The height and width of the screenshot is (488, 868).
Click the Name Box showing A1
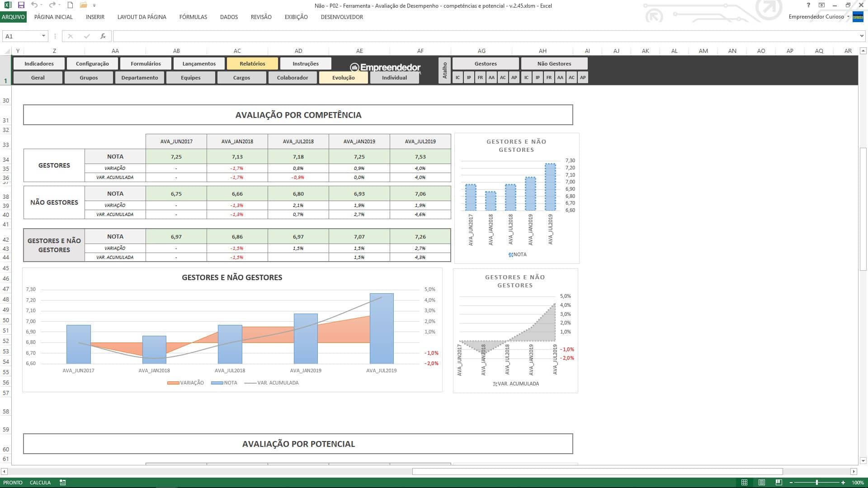click(x=22, y=36)
